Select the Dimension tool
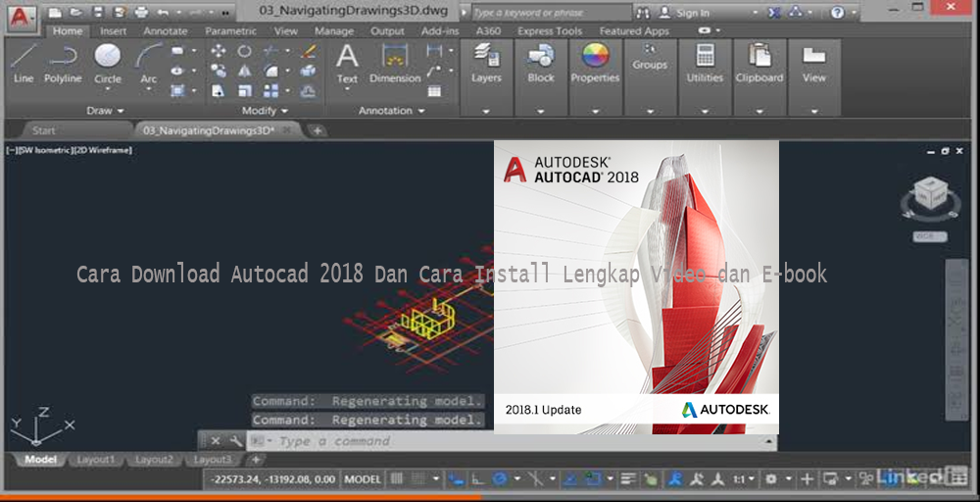This screenshot has height=502, width=980. click(395, 63)
